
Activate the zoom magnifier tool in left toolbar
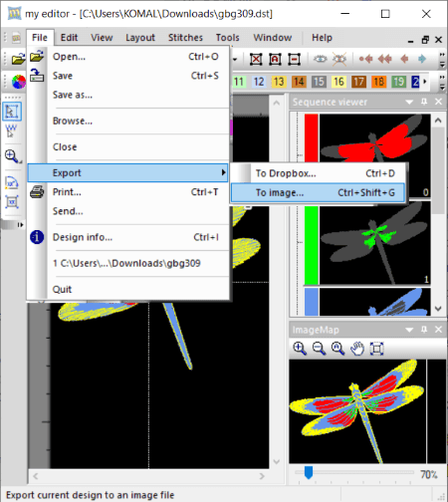(x=12, y=156)
